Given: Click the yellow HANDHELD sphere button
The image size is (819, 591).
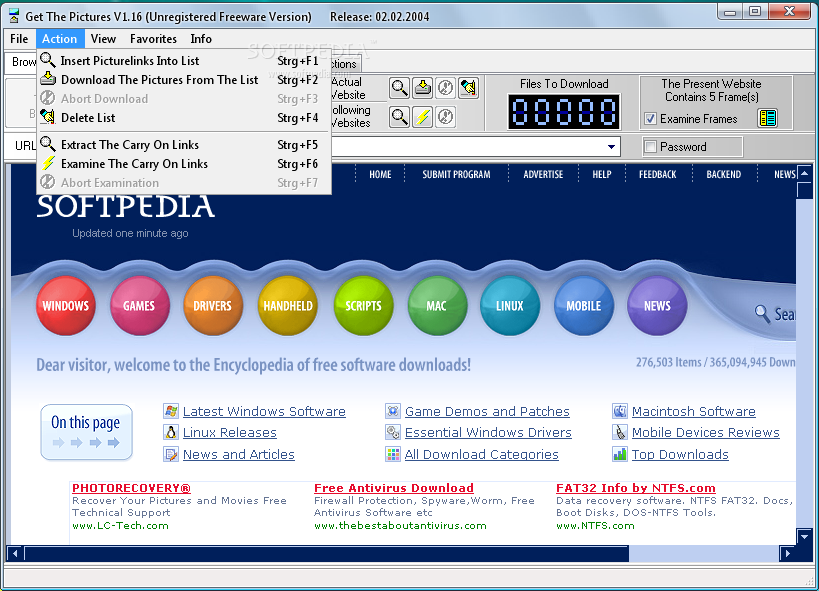Looking at the screenshot, I should (288, 306).
